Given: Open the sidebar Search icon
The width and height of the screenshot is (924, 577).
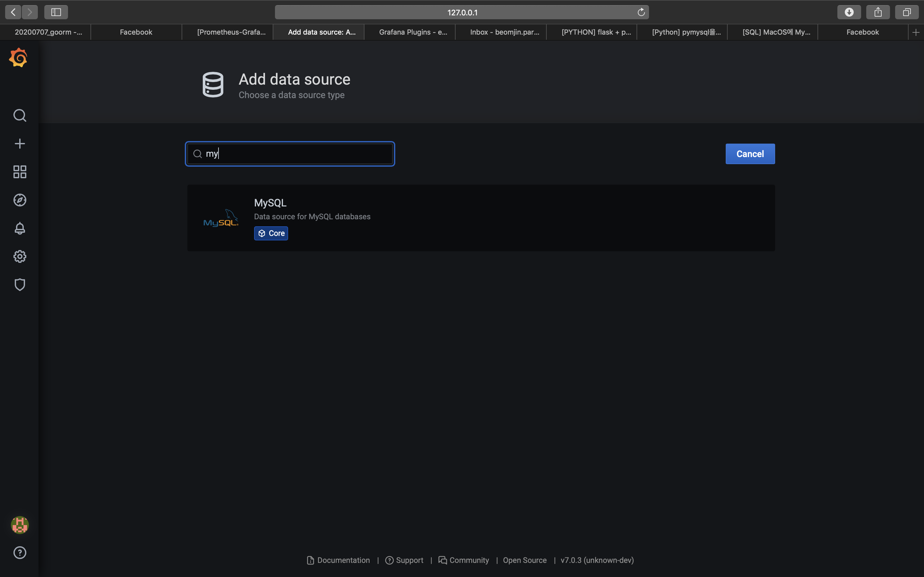Looking at the screenshot, I should 20,115.
